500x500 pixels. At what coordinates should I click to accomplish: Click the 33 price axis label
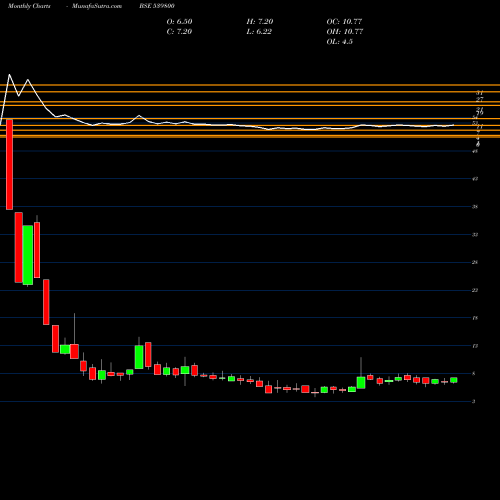pyautogui.click(x=475, y=235)
